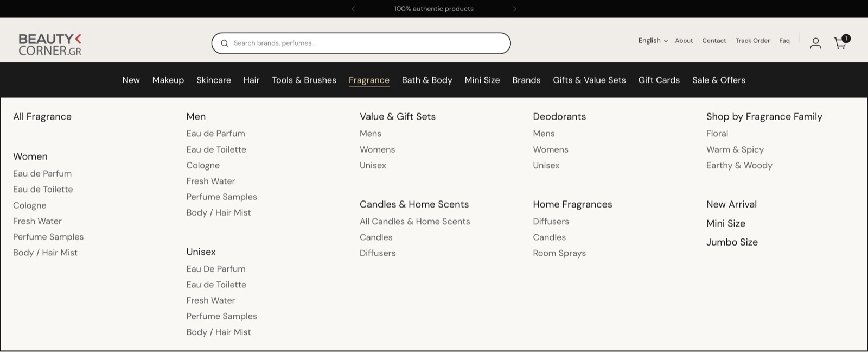
Task: Open Womens under Value & Gift Sets
Action: pos(377,149)
